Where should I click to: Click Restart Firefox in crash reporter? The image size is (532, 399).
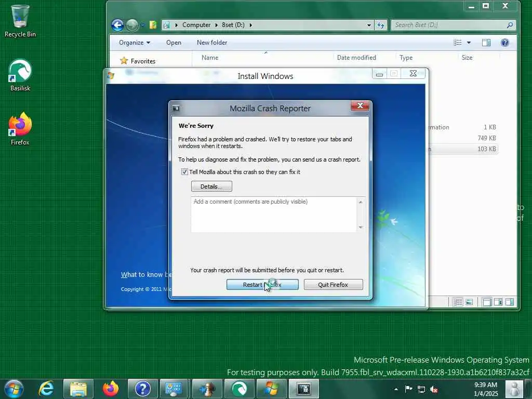click(x=262, y=285)
